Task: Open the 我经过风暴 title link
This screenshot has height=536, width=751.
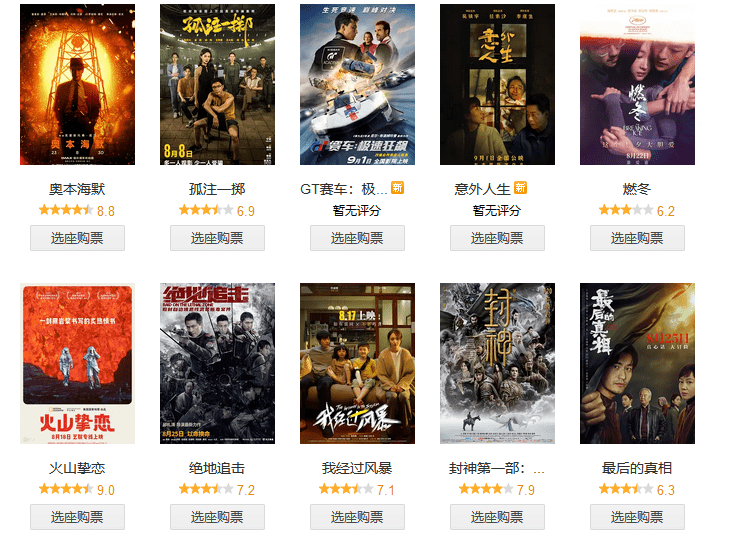Action: click(357, 468)
